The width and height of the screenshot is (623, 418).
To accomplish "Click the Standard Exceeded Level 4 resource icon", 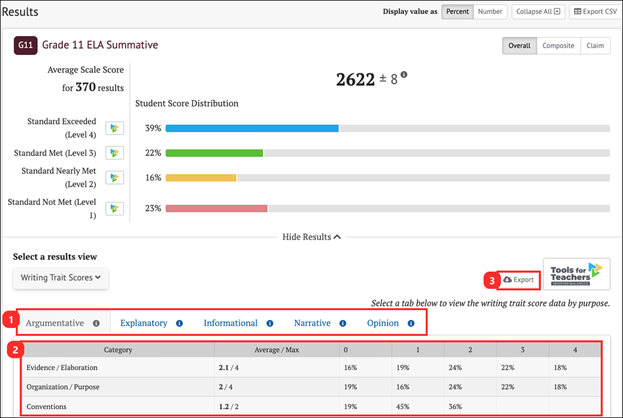I will [115, 128].
